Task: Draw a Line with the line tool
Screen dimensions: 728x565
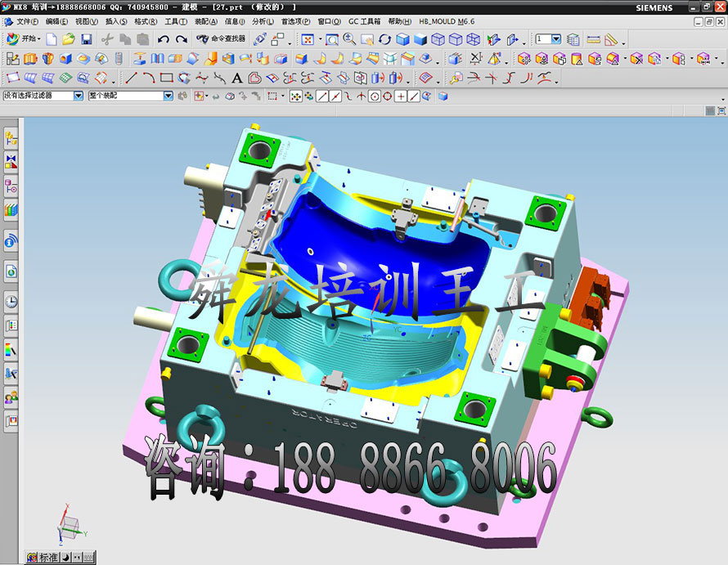Action: pos(132,78)
